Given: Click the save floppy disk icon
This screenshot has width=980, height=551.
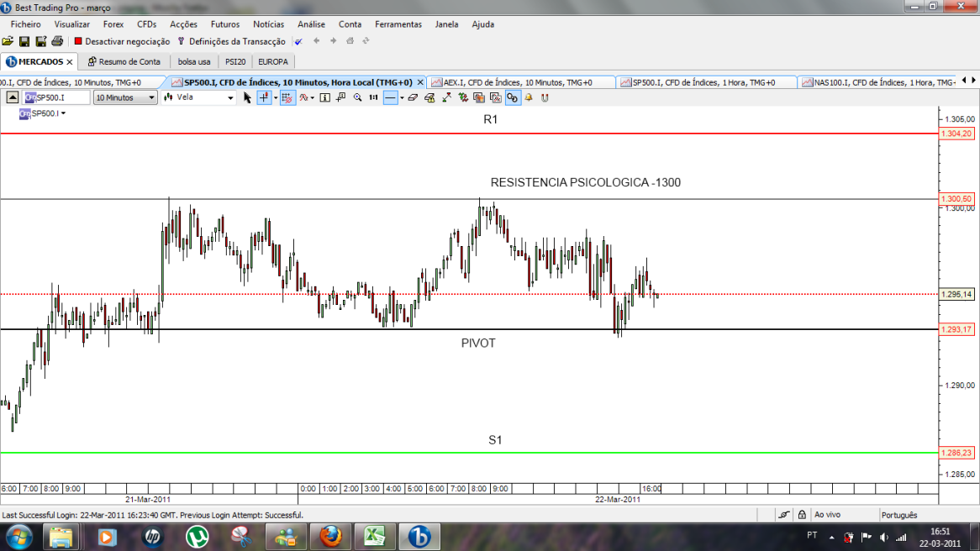Looking at the screenshot, I should click(x=24, y=41).
